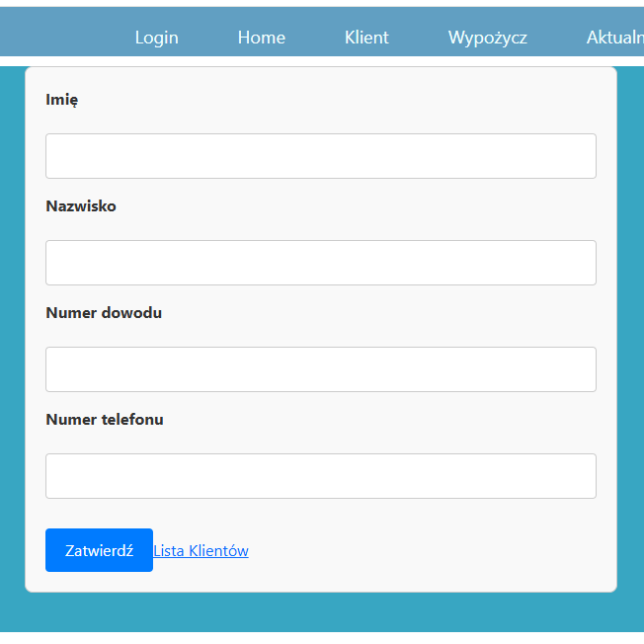Click inside the Nazwisko input box

point(320,263)
